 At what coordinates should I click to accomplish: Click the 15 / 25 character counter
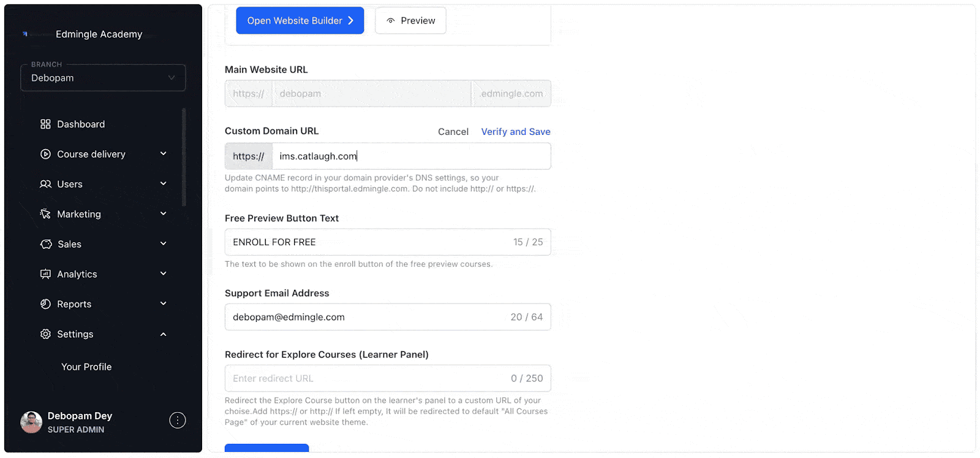pyautogui.click(x=528, y=242)
